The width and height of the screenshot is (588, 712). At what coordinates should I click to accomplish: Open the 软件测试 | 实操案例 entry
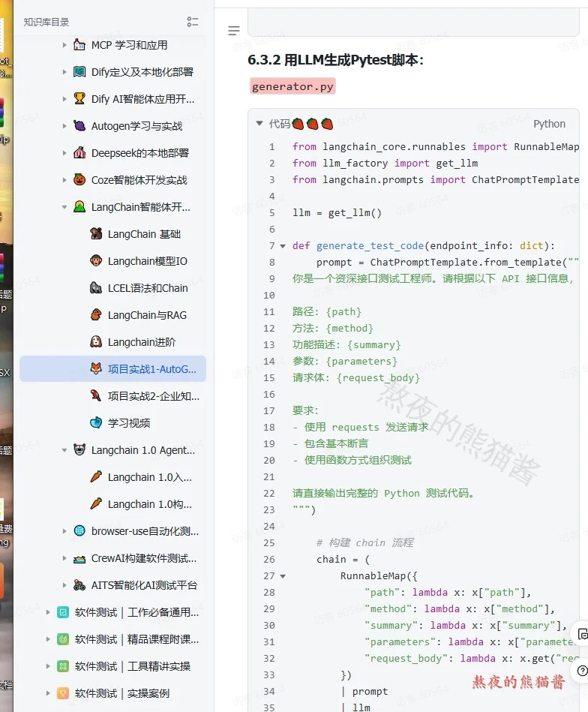(122, 693)
